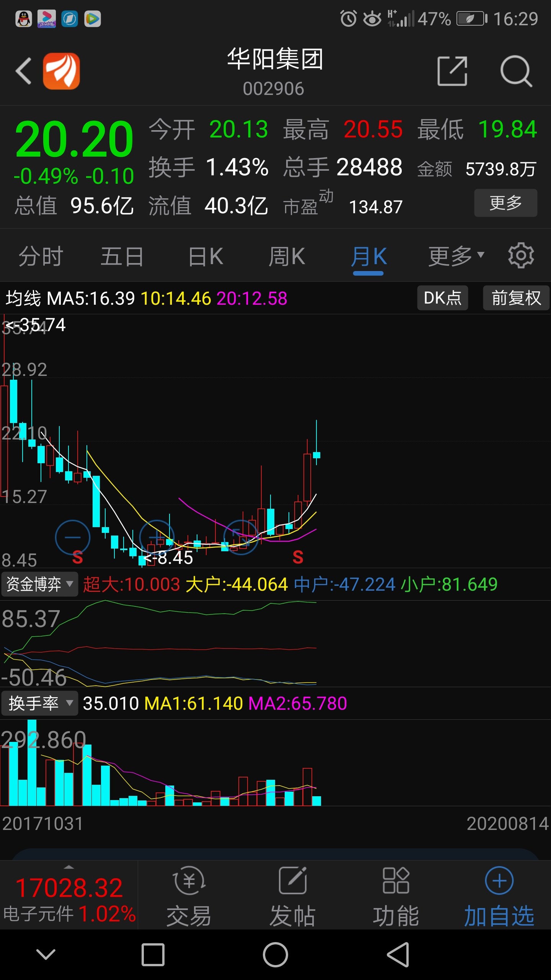Tap the last turnover volume bar

pyautogui.click(x=316, y=801)
